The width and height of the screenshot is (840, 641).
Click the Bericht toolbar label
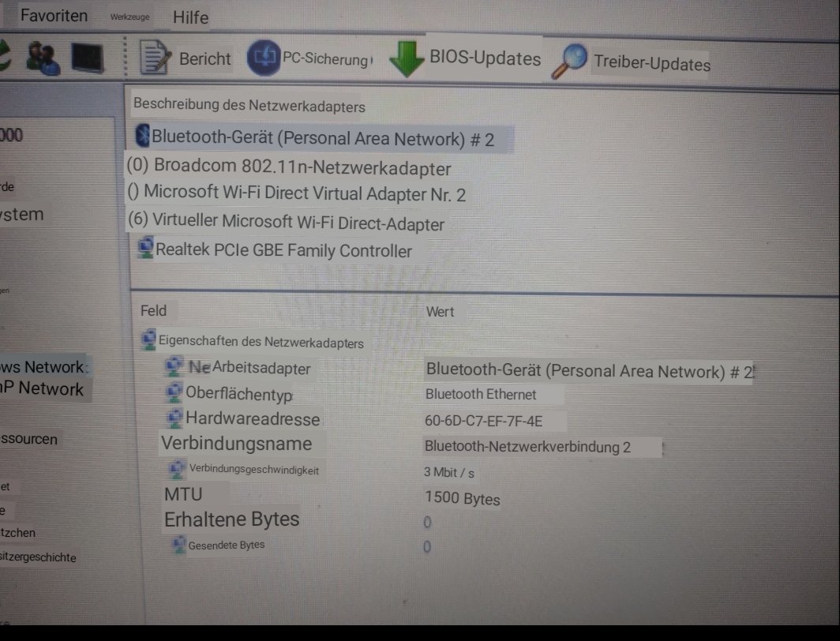pyautogui.click(x=204, y=58)
